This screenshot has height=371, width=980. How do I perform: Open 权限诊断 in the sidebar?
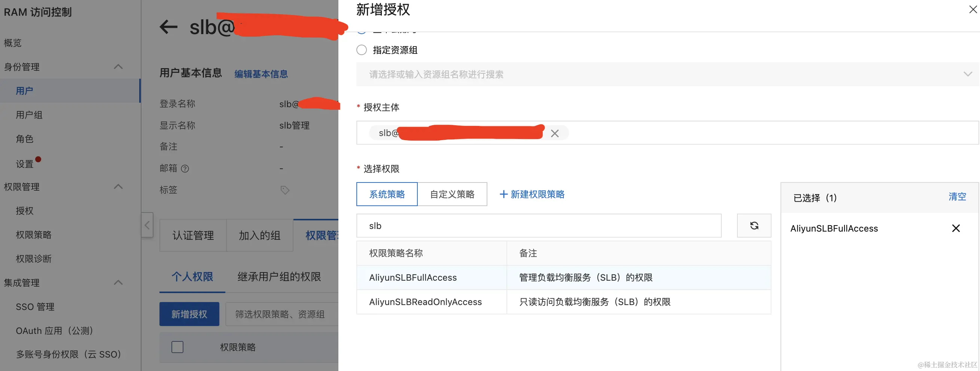click(x=33, y=259)
